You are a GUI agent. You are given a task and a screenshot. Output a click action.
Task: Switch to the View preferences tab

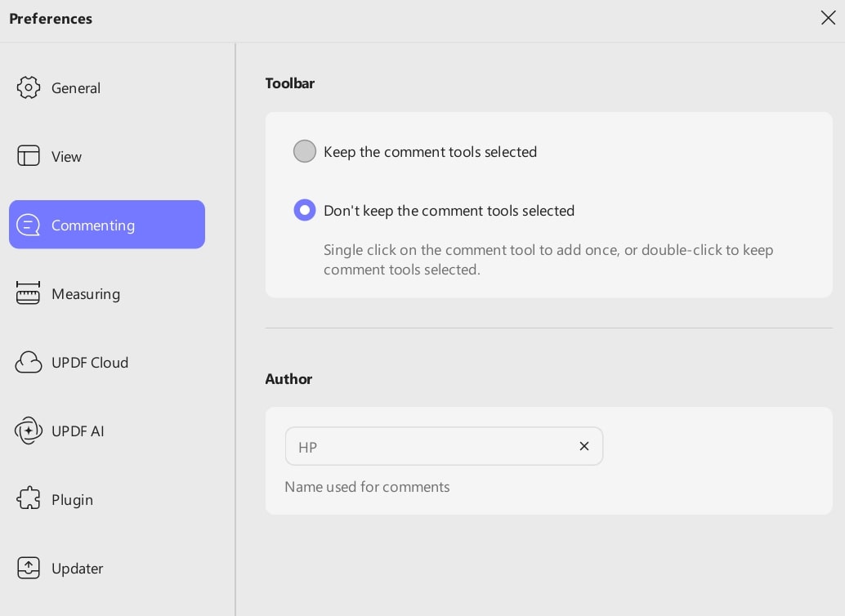[66, 157]
